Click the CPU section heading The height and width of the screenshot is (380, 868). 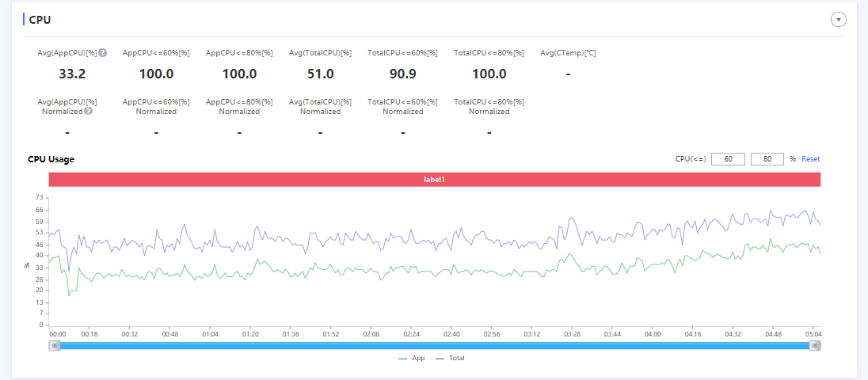pyautogui.click(x=40, y=20)
